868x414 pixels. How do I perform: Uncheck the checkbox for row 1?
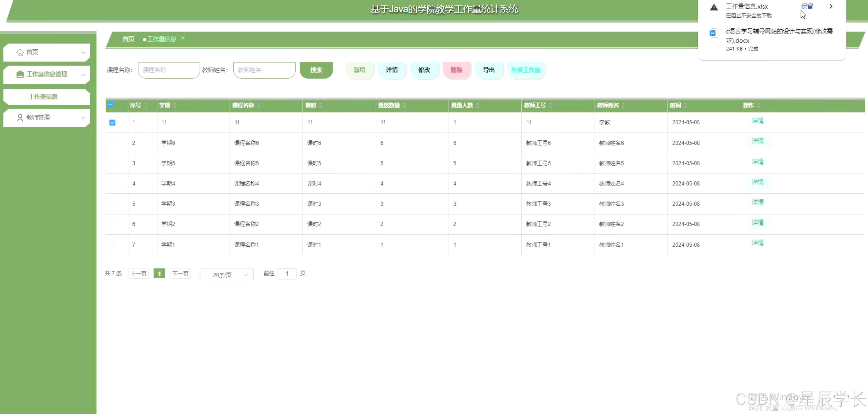coord(113,123)
